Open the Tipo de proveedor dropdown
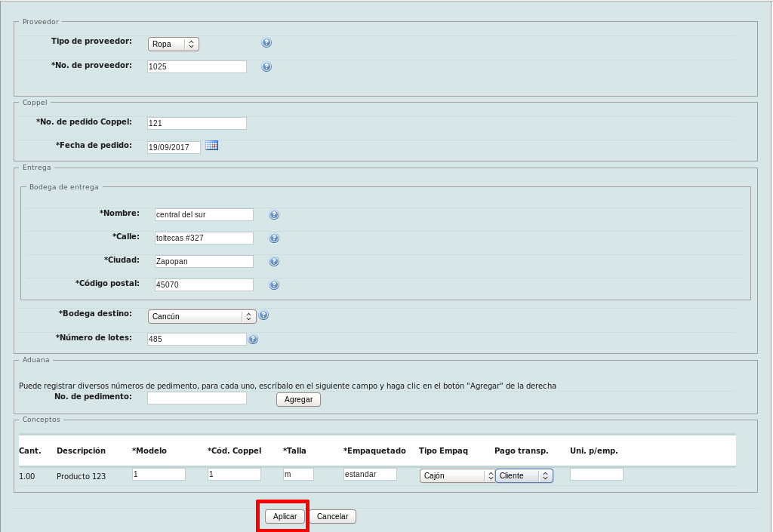The image size is (773, 532). click(174, 44)
